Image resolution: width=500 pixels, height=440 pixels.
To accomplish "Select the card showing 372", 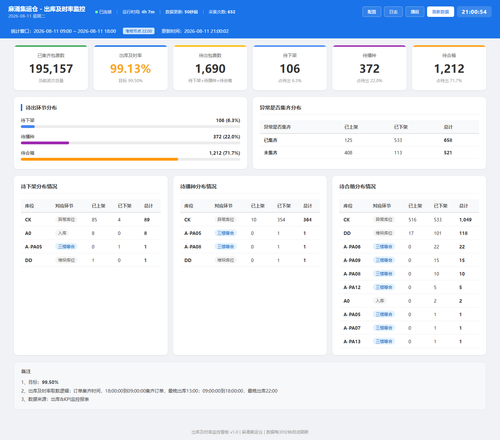I will (x=369, y=68).
